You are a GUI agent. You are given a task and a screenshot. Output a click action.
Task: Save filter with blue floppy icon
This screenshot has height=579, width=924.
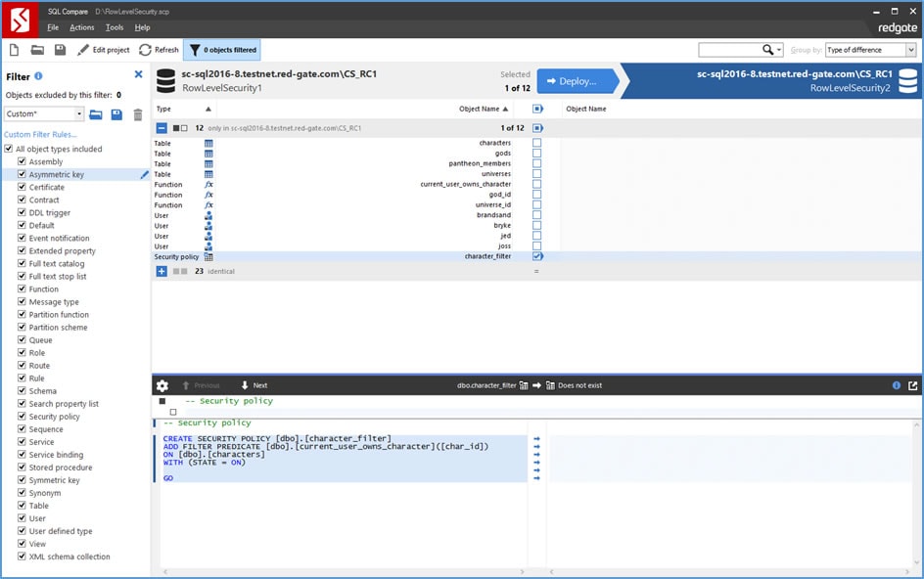coord(116,114)
